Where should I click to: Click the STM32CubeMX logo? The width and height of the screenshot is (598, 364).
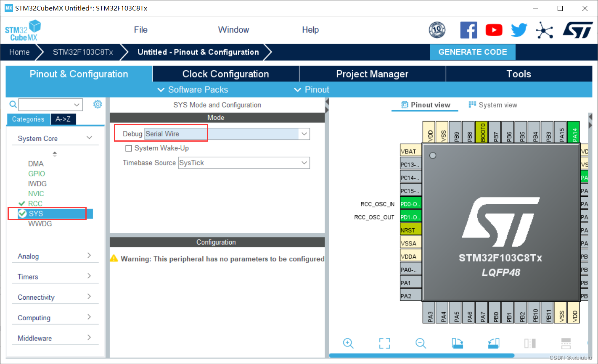[23, 30]
